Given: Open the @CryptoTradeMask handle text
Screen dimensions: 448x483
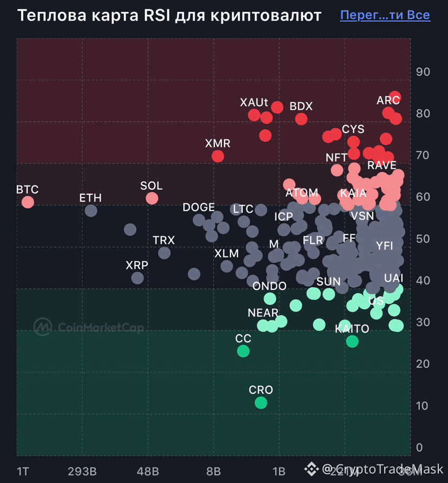Looking at the screenshot, I should [383, 469].
